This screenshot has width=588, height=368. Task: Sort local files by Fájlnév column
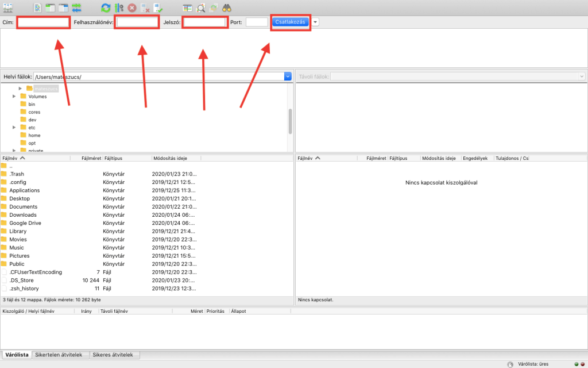click(x=35, y=158)
